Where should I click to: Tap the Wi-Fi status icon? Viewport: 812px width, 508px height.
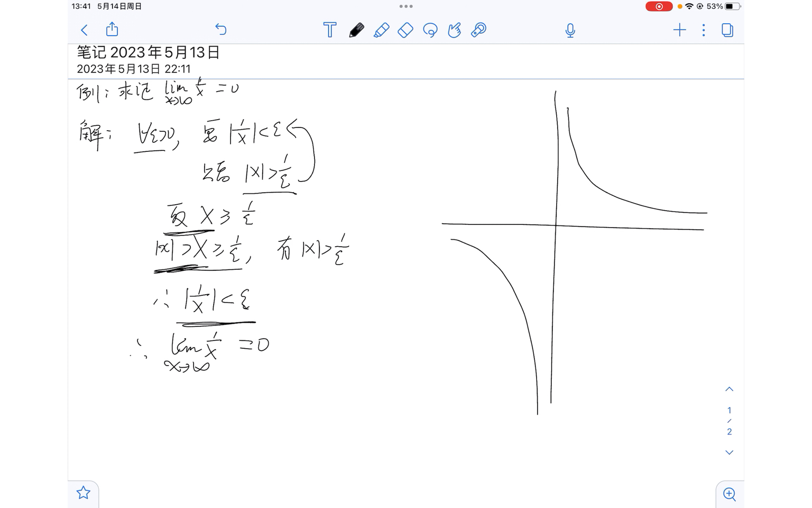(689, 6)
